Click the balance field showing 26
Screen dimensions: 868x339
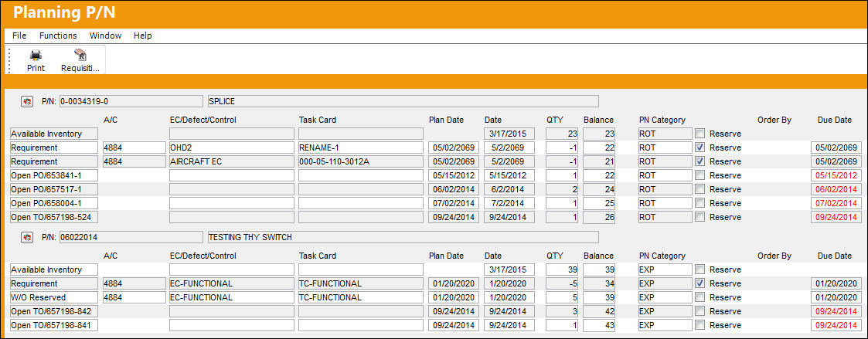click(x=600, y=217)
